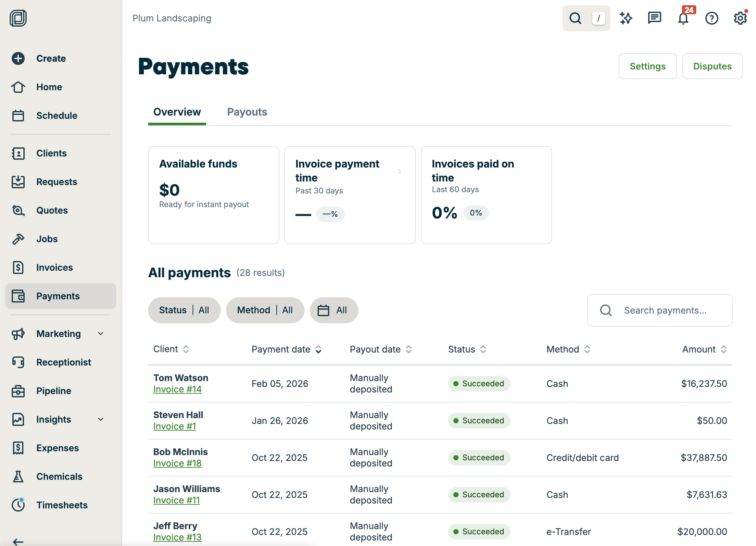Click the global search magnifier icon
The height and width of the screenshot is (546, 756).
[575, 18]
